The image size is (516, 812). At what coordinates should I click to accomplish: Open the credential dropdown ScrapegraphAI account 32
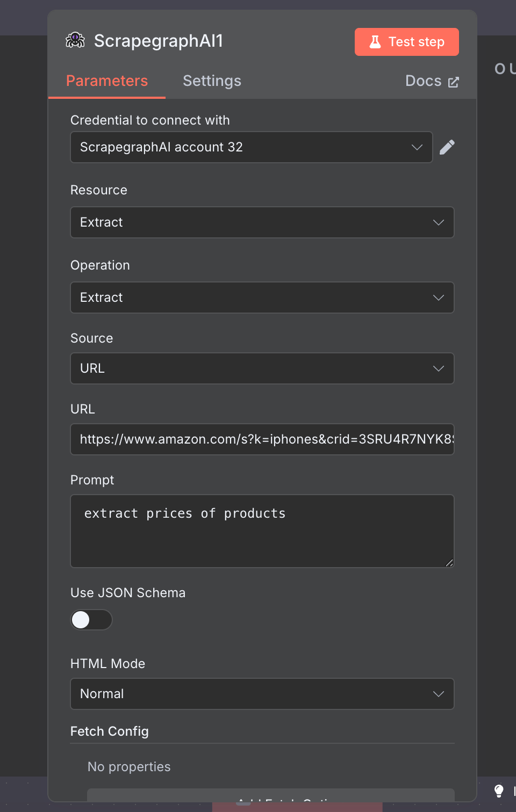pos(252,147)
